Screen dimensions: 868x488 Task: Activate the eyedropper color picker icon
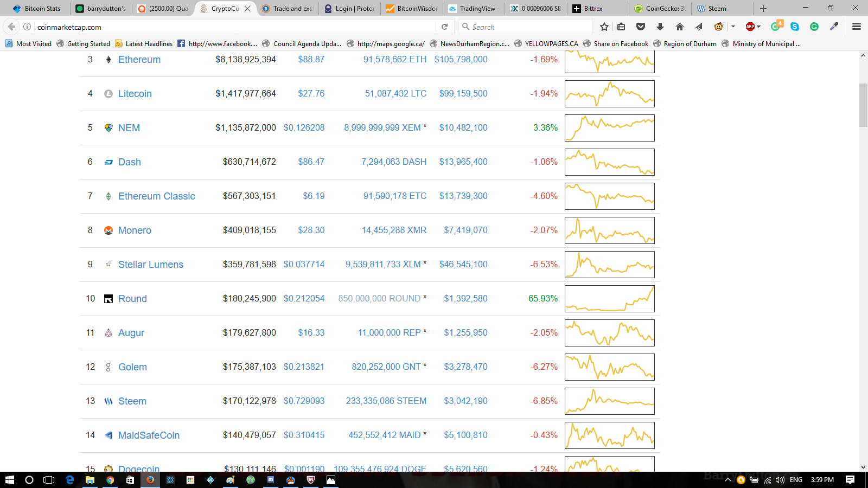click(x=834, y=27)
